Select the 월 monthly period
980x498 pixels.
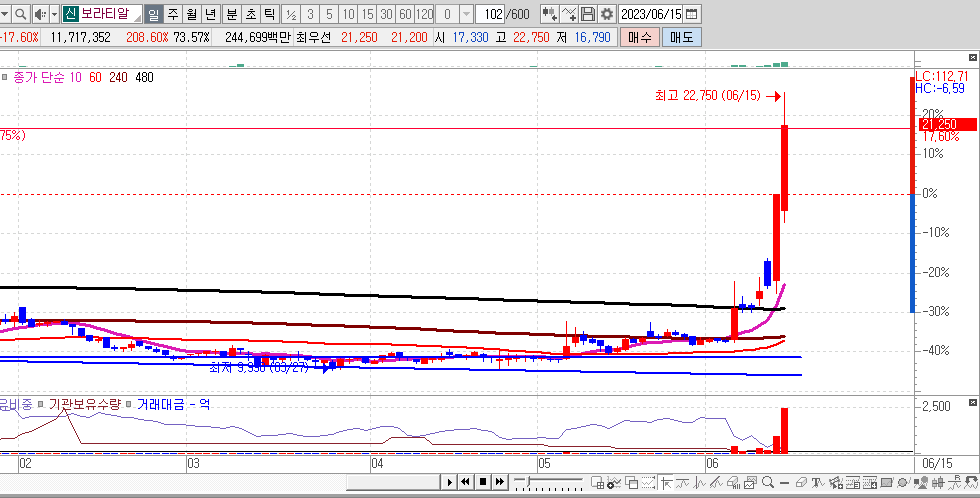[x=191, y=14]
